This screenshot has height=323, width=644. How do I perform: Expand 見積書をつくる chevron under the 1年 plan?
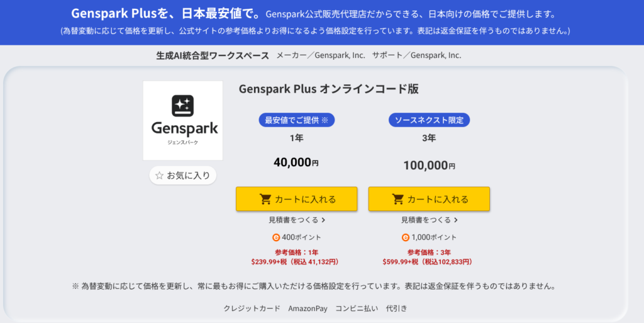(323, 220)
